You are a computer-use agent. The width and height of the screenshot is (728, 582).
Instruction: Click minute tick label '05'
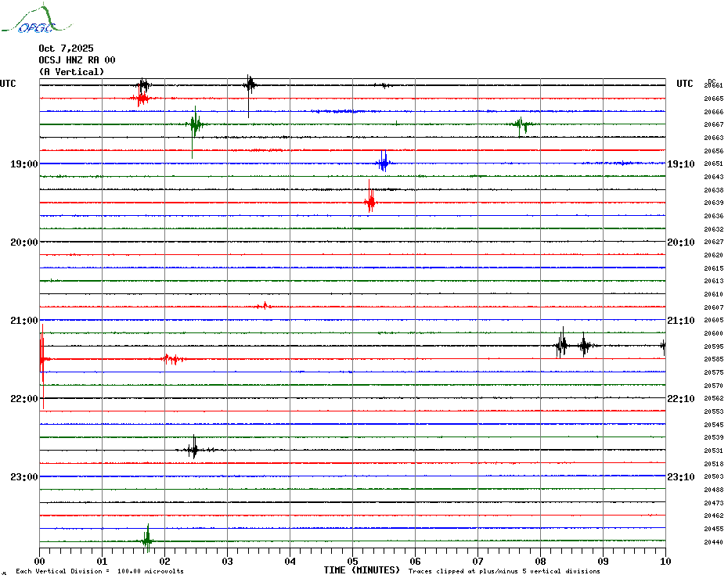click(x=353, y=561)
